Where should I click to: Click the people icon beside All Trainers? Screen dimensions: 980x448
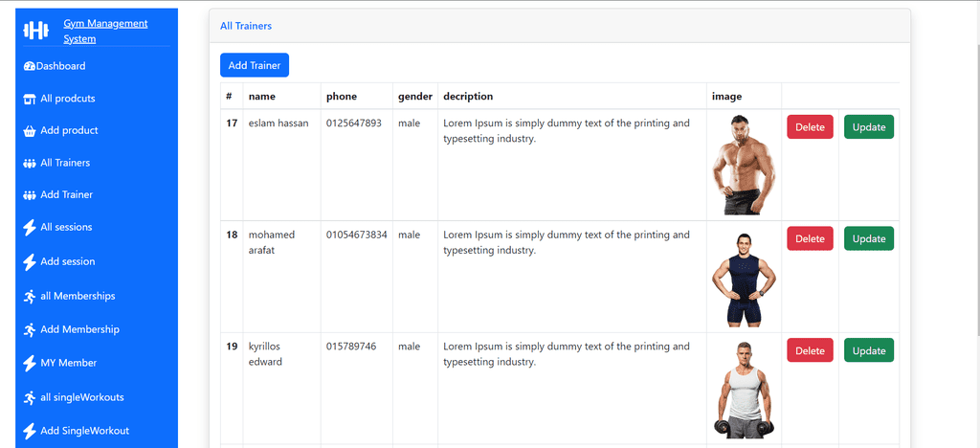[29, 163]
